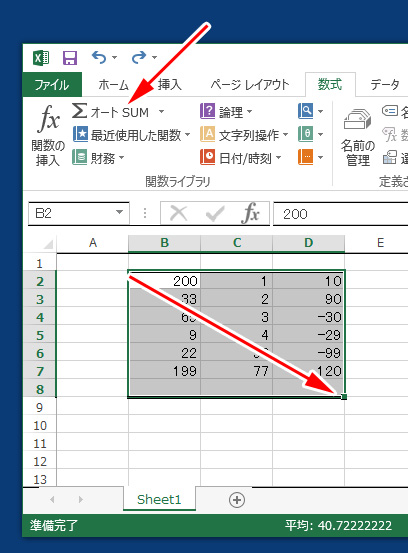Viewport: 408px width, 553px height.
Task: Open the Logical (論理) functions icon
Action: [x=207, y=111]
